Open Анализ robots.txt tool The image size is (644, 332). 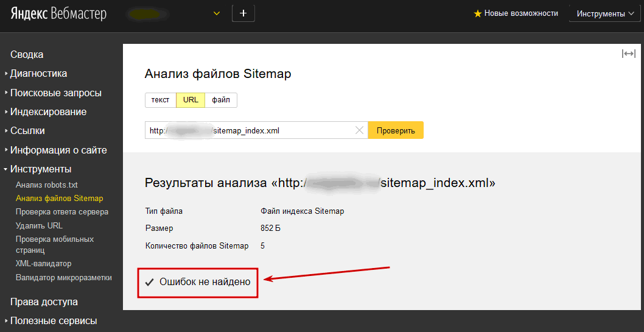pyautogui.click(x=47, y=185)
